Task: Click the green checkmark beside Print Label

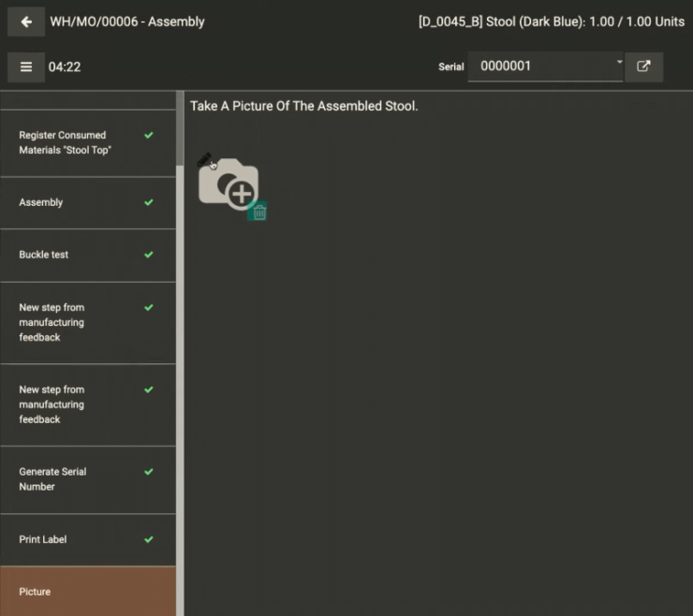Action: [x=149, y=539]
